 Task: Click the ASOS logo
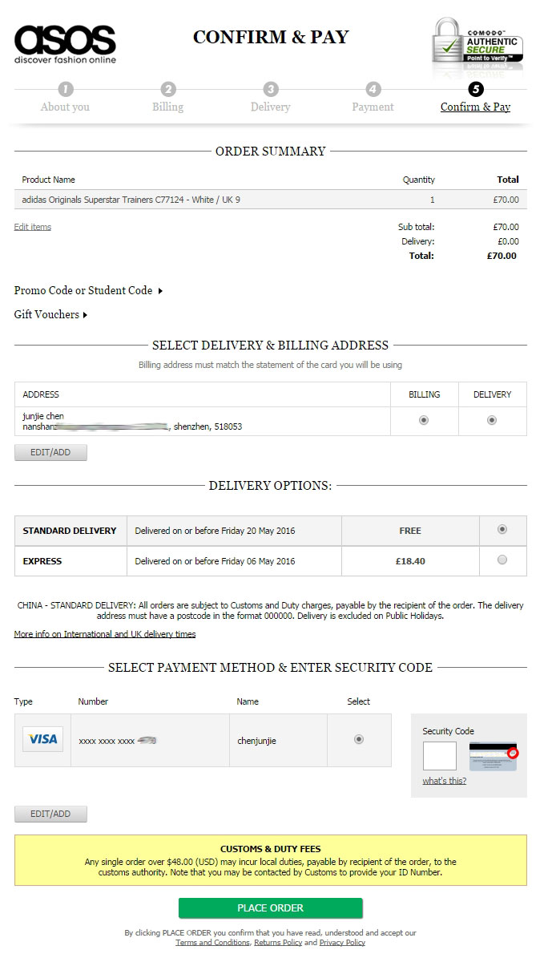point(65,43)
